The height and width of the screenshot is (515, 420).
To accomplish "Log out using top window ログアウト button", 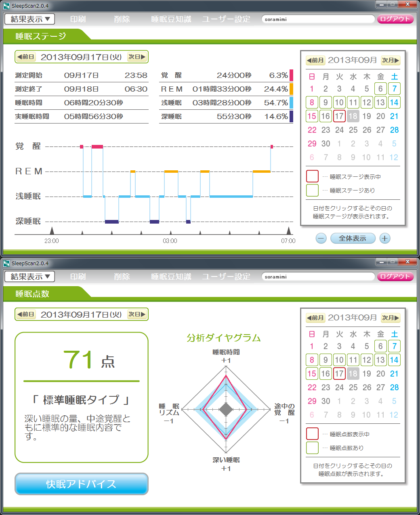I will coord(395,19).
